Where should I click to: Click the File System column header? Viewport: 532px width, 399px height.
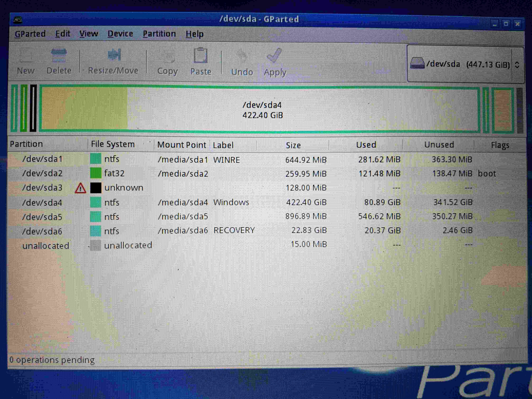coord(113,144)
